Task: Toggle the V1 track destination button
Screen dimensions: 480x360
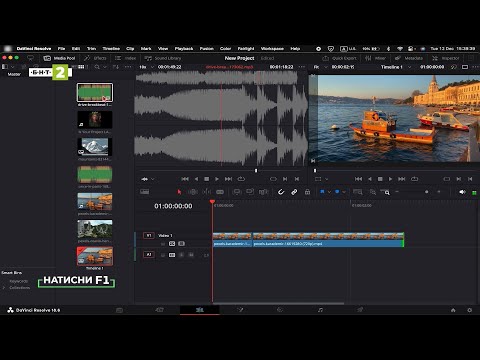Action: [149, 235]
